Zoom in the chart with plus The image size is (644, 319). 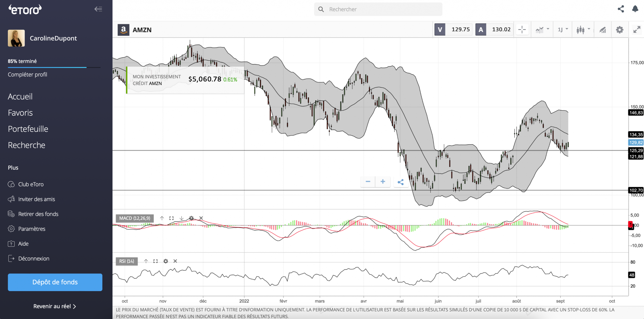(x=383, y=182)
